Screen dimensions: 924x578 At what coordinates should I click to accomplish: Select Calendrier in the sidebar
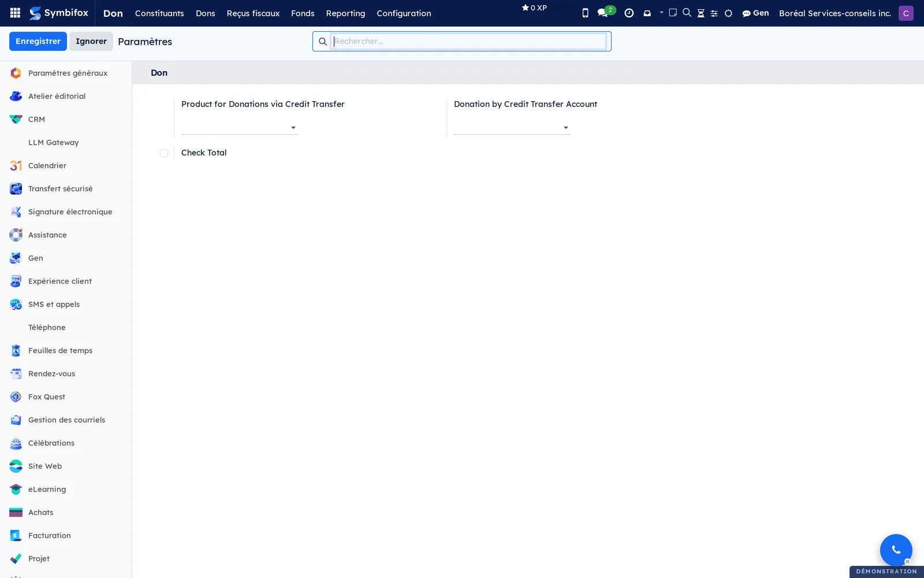point(66,165)
